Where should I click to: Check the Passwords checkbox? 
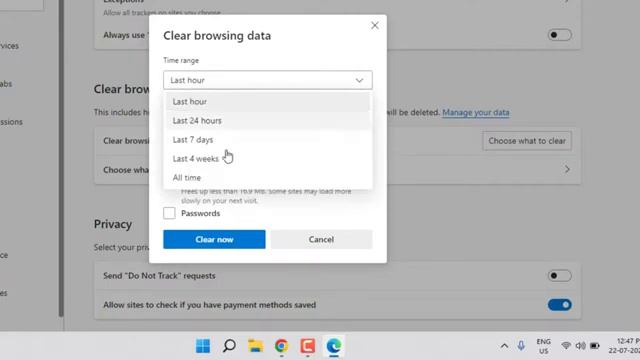(169, 213)
